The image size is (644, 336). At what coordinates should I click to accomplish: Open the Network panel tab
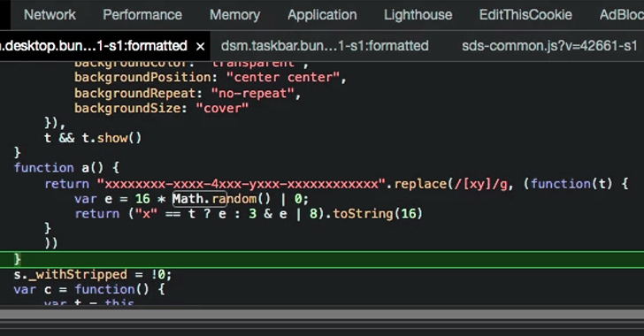click(x=50, y=15)
